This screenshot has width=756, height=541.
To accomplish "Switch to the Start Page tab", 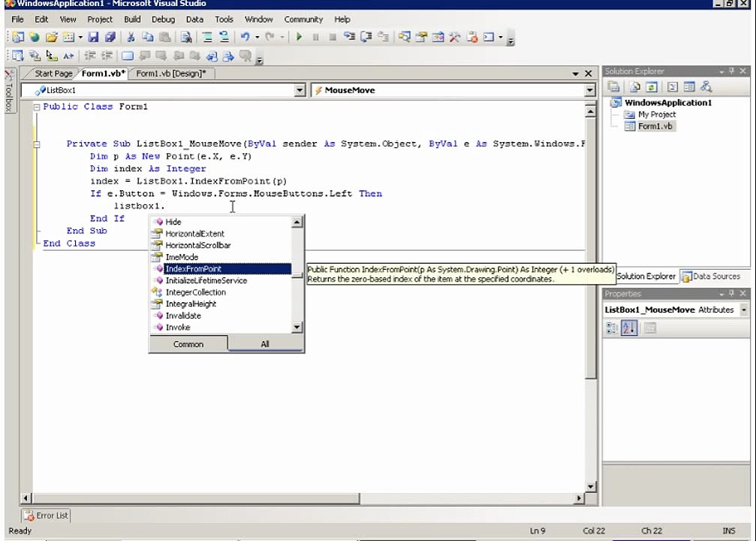I will (53, 74).
